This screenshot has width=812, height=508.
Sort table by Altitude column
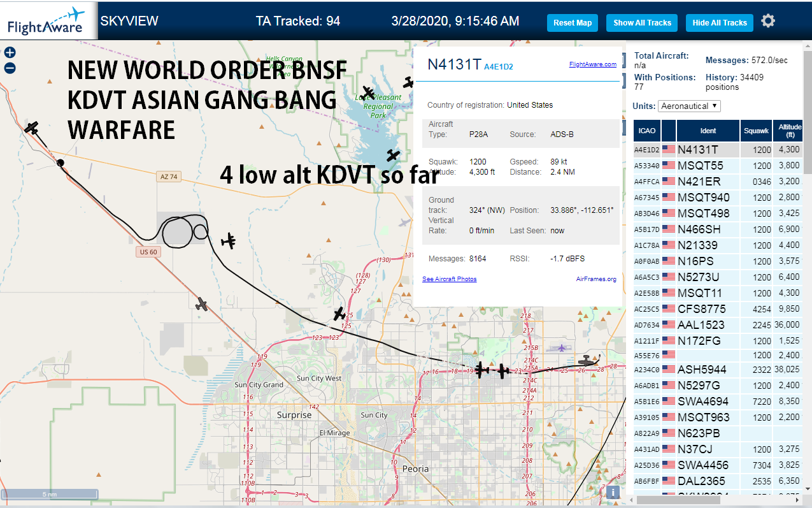[790, 131]
